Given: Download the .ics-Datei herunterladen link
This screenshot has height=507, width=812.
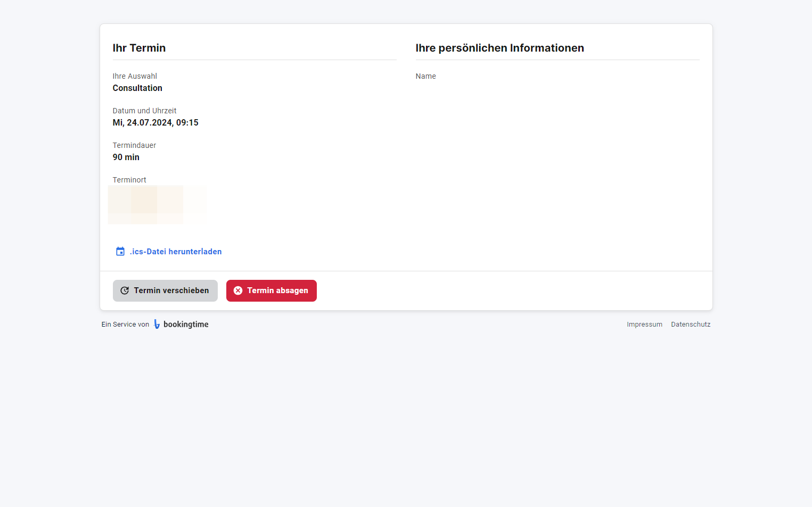Looking at the screenshot, I should coord(168,252).
